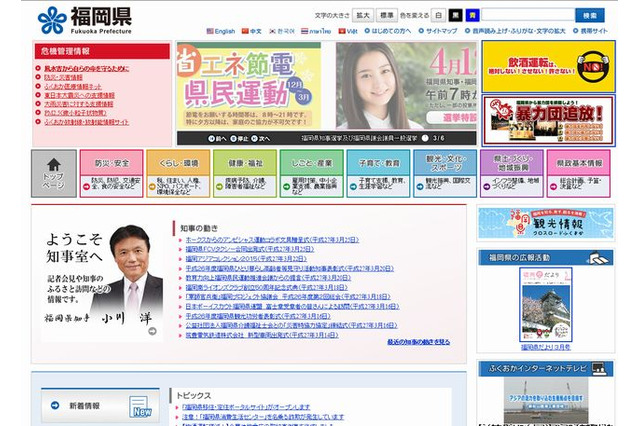Open the 観光・文化・スポーツ menu tab

(x=445, y=173)
